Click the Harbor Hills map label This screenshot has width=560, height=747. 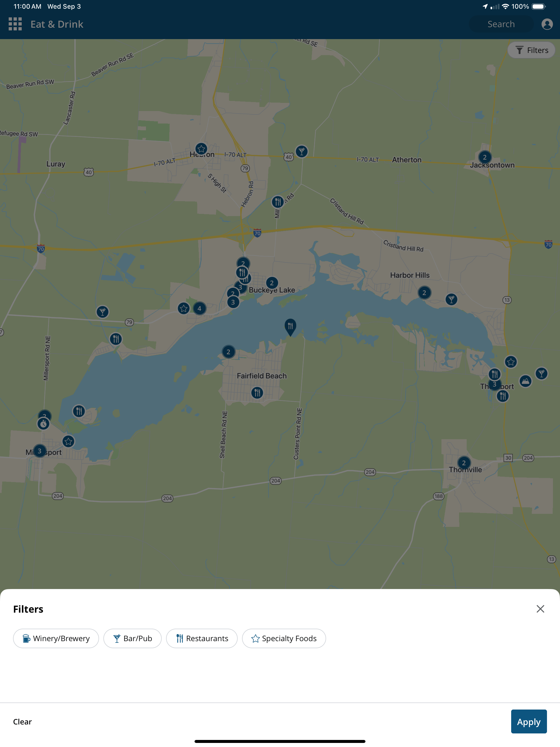tap(410, 275)
